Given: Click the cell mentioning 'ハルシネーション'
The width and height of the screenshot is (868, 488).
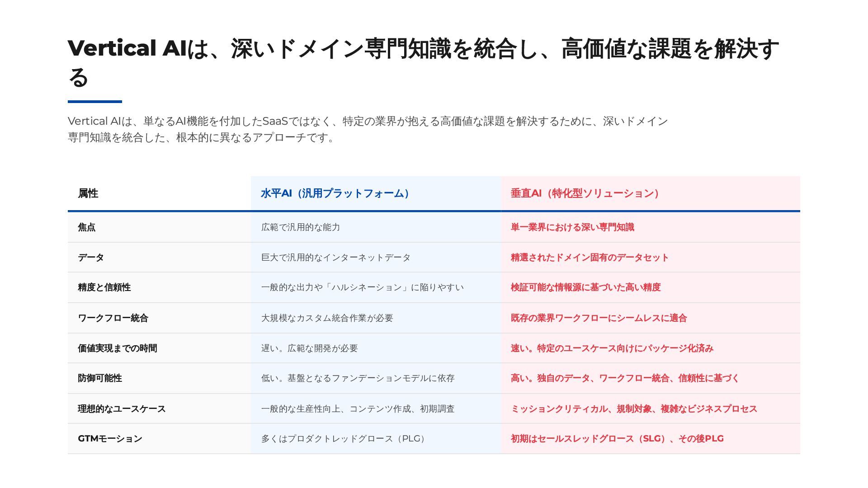Looking at the screenshot, I should [x=362, y=287].
